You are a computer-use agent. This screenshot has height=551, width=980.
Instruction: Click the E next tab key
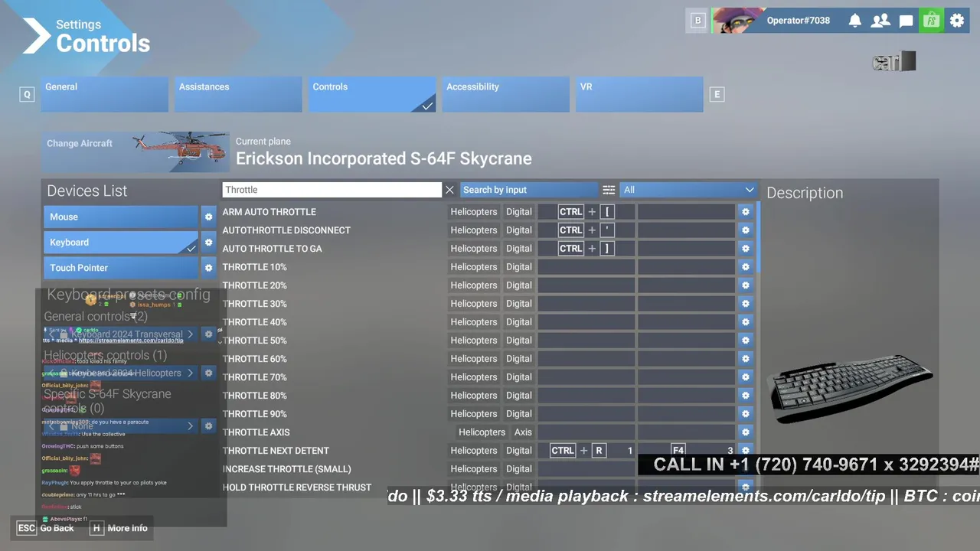(x=717, y=94)
